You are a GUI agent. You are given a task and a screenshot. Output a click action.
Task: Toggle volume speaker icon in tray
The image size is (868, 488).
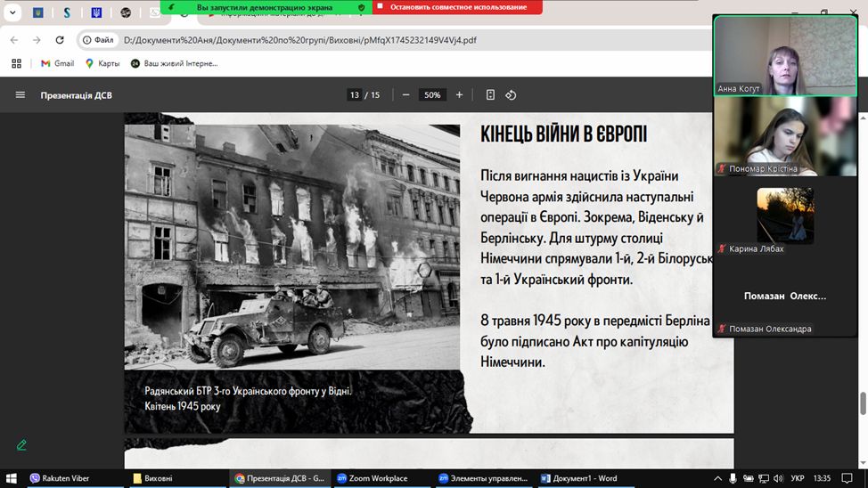(x=777, y=478)
